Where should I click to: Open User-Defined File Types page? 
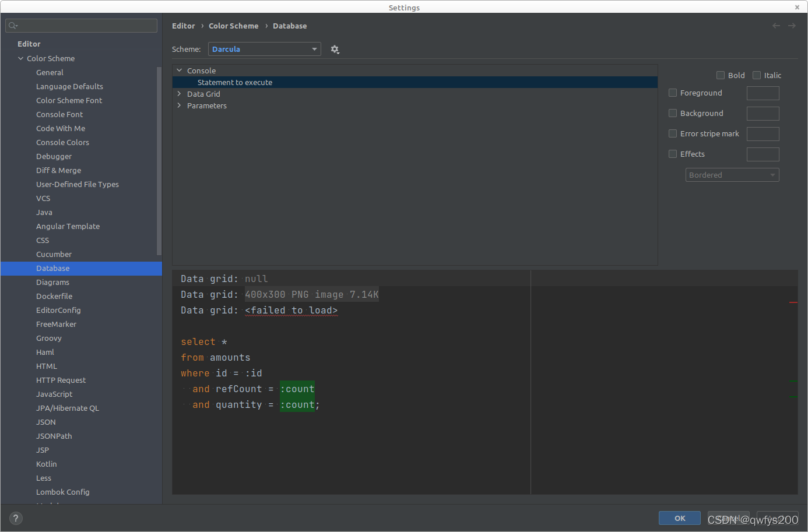tap(78, 184)
